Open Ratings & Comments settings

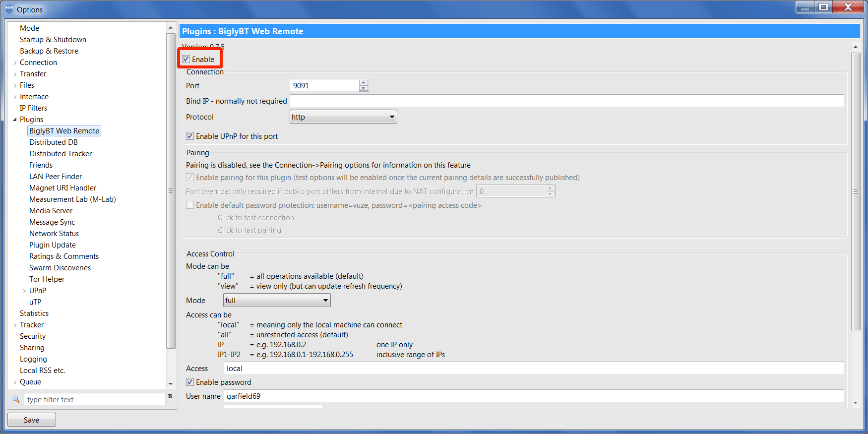pos(64,256)
